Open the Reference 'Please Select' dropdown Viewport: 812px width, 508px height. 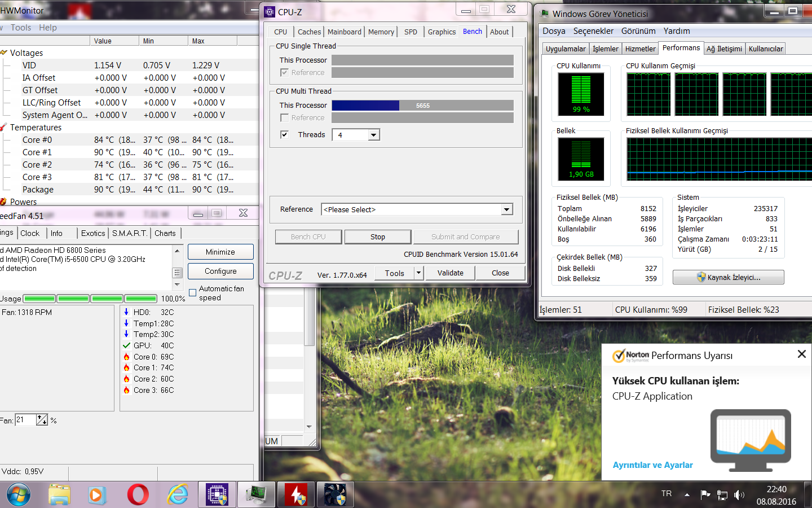507,209
